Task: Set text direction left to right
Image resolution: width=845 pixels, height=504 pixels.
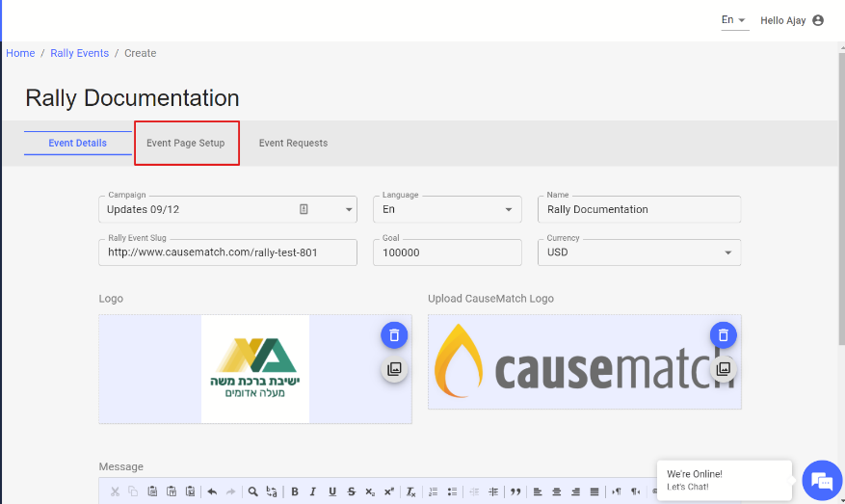Action: coord(617,491)
